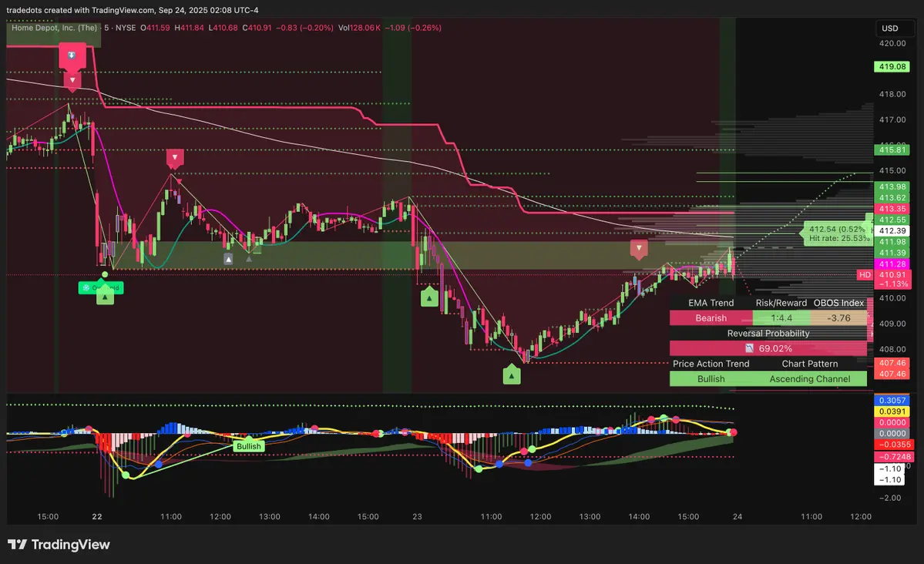Click the red Bearish cell

coord(711,318)
